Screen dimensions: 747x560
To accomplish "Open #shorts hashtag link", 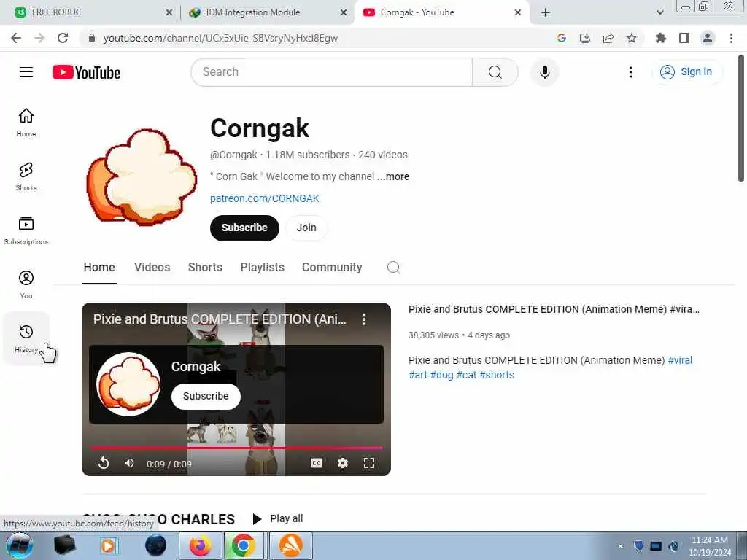I will coord(497,376).
